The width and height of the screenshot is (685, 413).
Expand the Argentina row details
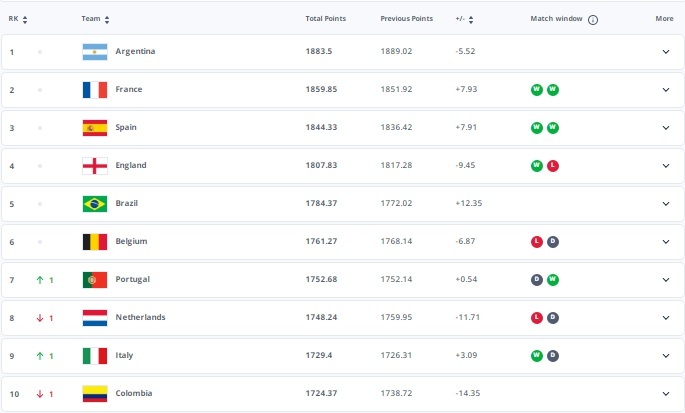[x=666, y=52]
